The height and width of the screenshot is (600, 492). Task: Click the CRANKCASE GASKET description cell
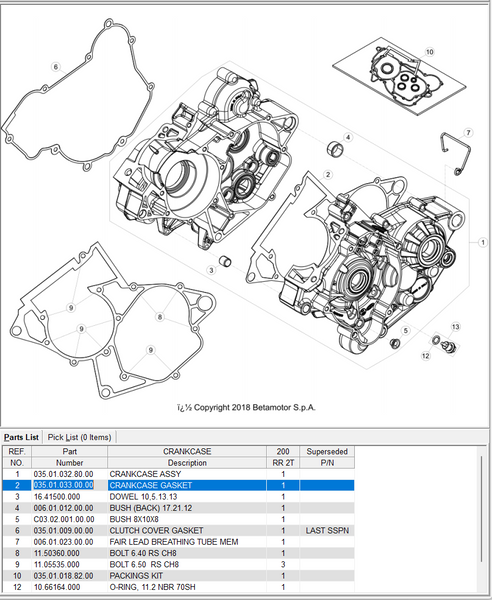(x=187, y=485)
